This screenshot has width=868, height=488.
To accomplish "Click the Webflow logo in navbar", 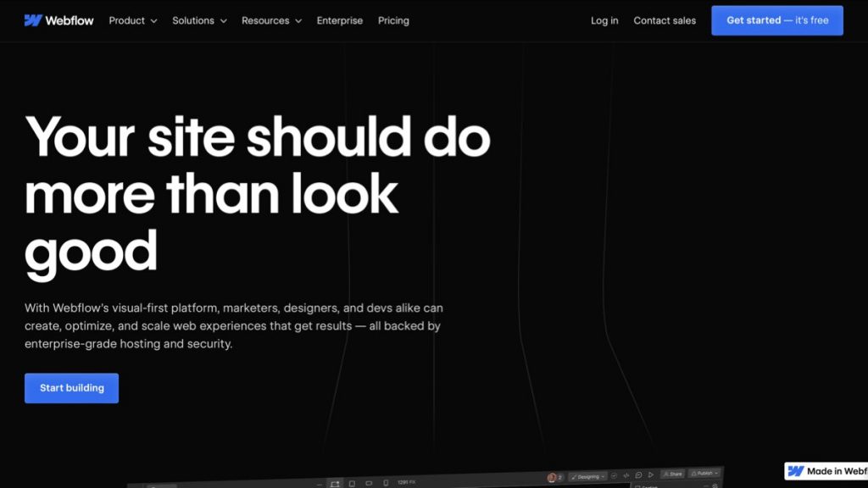I will click(x=58, y=20).
